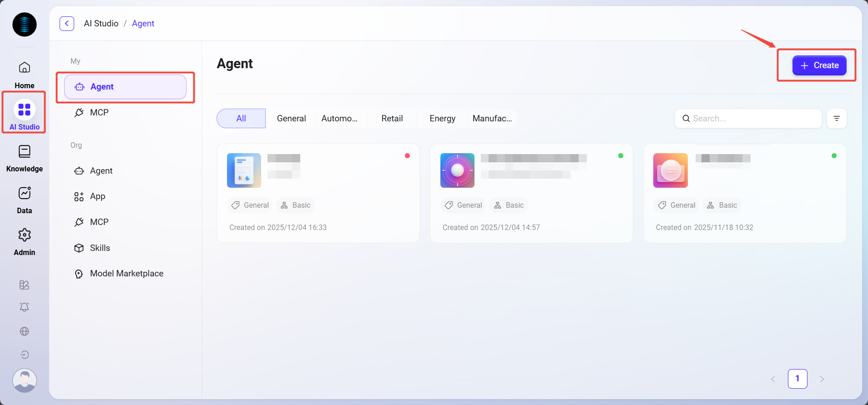Viewport: 868px width, 405px height.
Task: Select the General category tab
Action: click(291, 119)
